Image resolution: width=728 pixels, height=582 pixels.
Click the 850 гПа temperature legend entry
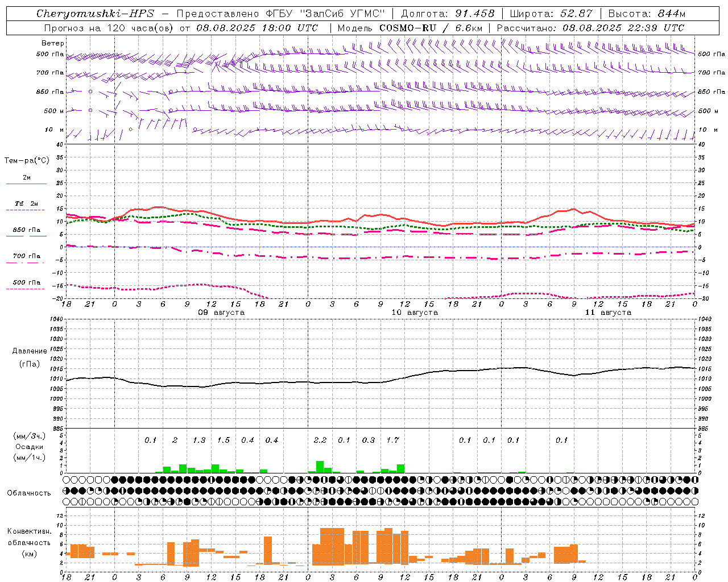point(26,230)
